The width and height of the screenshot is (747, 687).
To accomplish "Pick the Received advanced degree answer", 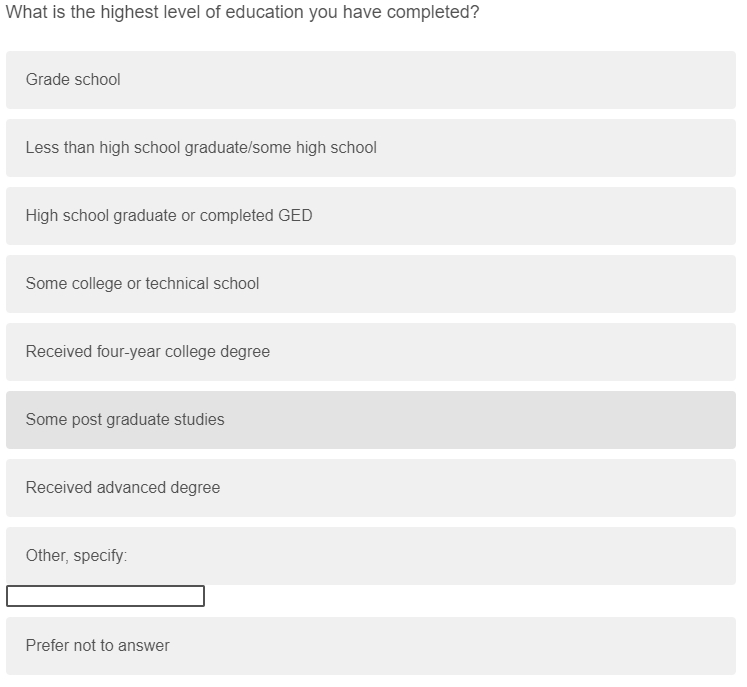I will point(370,488).
